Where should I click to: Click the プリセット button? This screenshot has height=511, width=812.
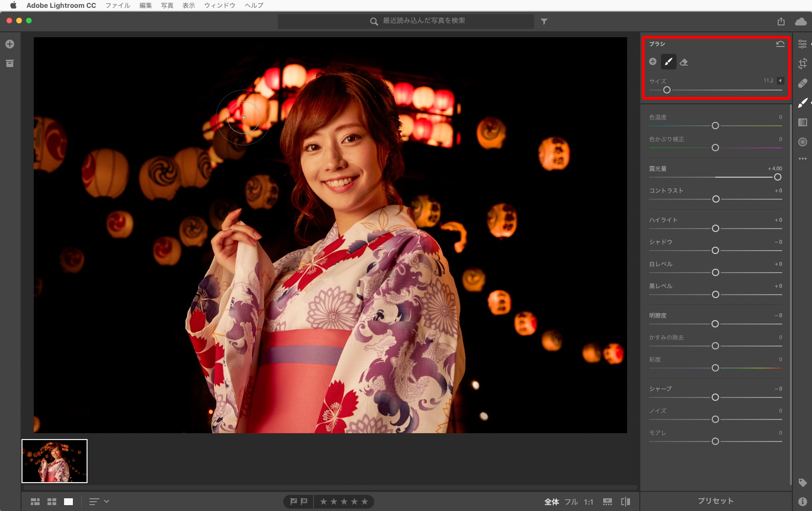click(716, 501)
